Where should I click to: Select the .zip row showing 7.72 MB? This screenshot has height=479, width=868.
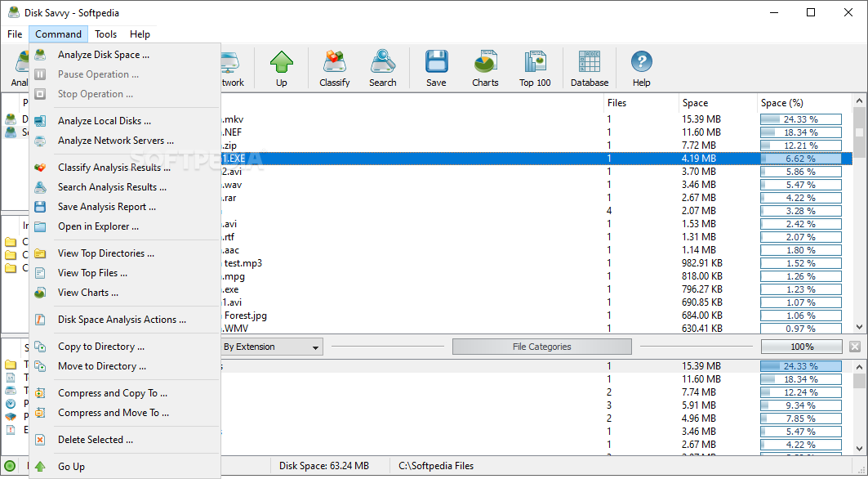536,145
